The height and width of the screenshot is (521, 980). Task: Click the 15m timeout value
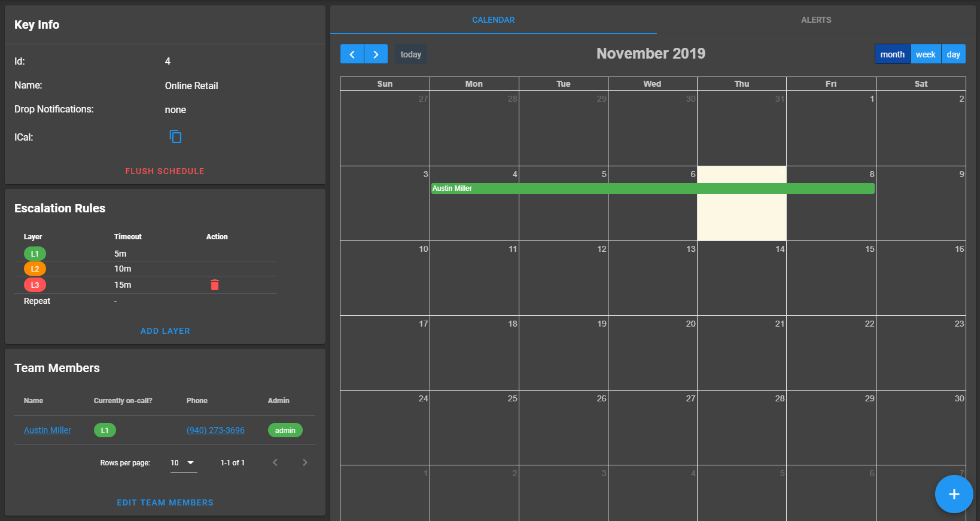[x=123, y=285]
